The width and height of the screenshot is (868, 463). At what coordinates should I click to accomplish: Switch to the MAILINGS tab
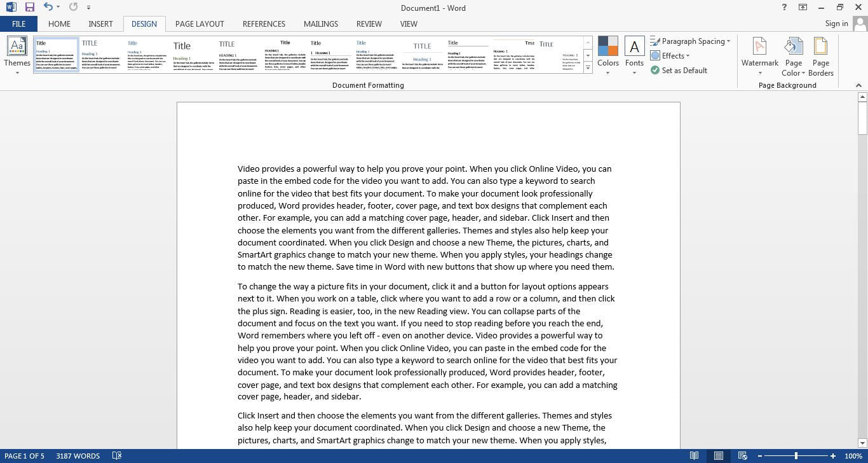coord(320,24)
